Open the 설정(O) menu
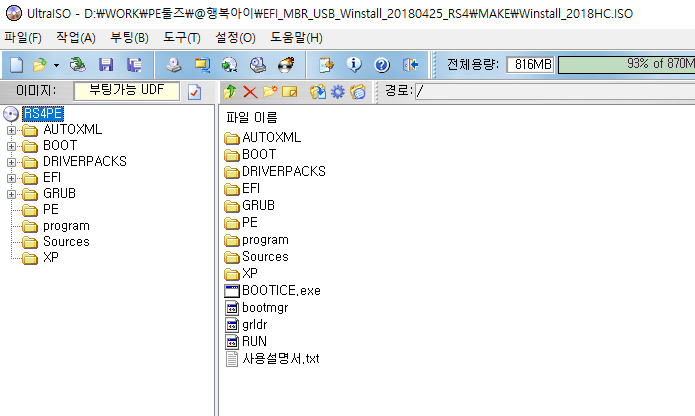This screenshot has height=416, width=695. pyautogui.click(x=235, y=38)
